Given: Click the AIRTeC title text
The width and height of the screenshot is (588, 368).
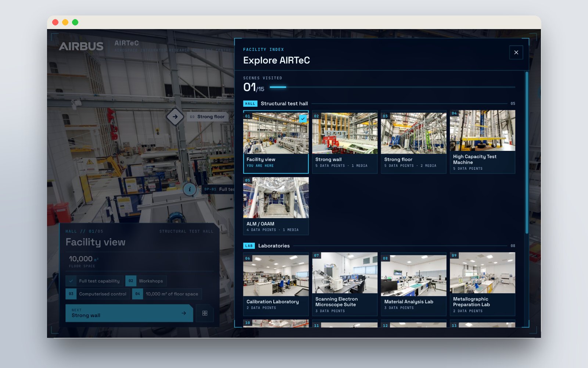Looking at the screenshot, I should point(126,43).
